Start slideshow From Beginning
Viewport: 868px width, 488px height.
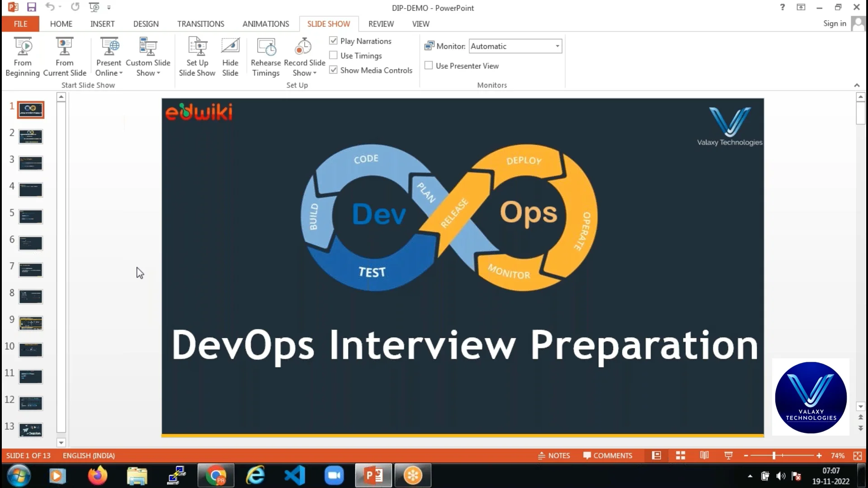coord(23,57)
